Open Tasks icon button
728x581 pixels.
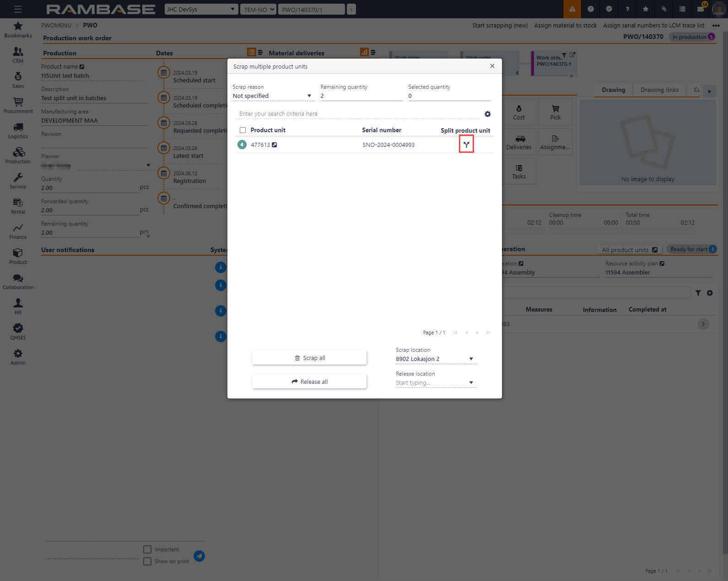[519, 172]
